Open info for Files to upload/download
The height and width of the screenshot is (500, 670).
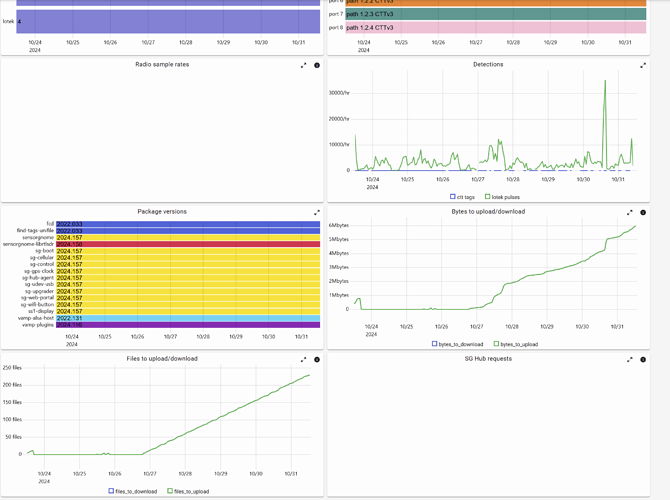pos(317,358)
